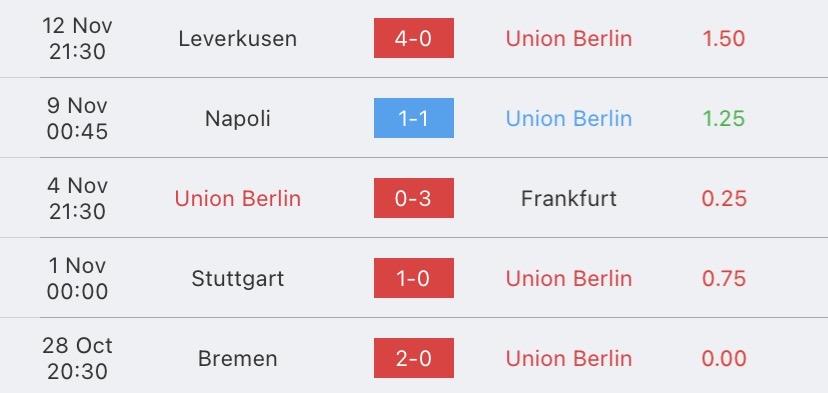Image resolution: width=828 pixels, height=393 pixels.
Task: Select the Leverkusen team name
Action: [x=238, y=39]
